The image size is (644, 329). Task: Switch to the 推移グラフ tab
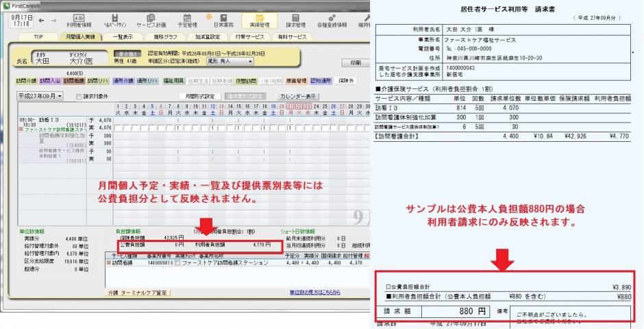point(164,37)
